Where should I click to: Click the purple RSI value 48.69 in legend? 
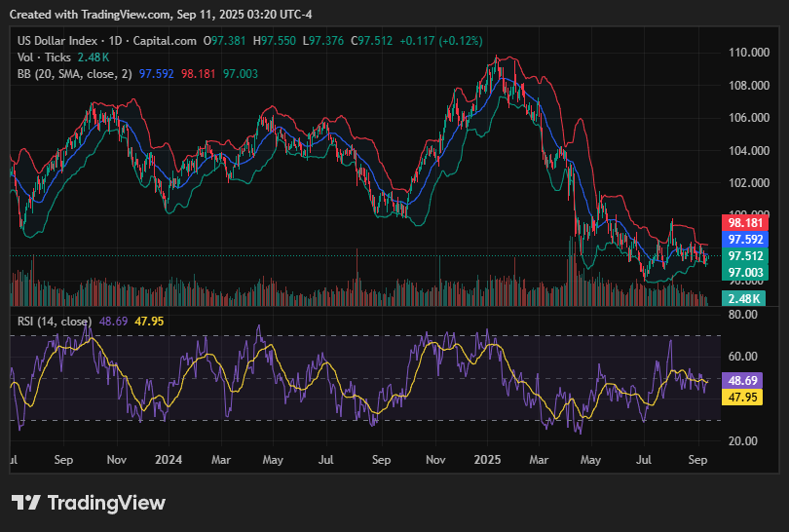click(x=113, y=322)
